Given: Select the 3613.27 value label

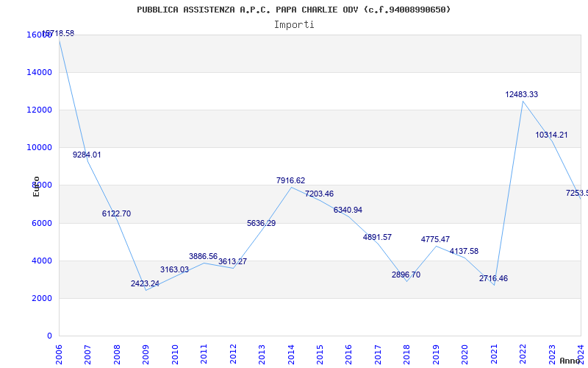Looking at the screenshot, I should (232, 261).
